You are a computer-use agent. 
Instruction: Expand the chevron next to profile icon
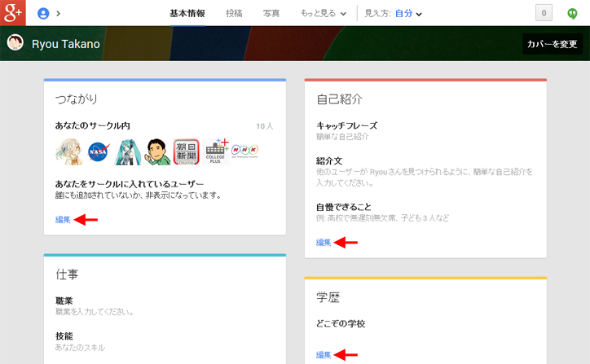(x=58, y=14)
